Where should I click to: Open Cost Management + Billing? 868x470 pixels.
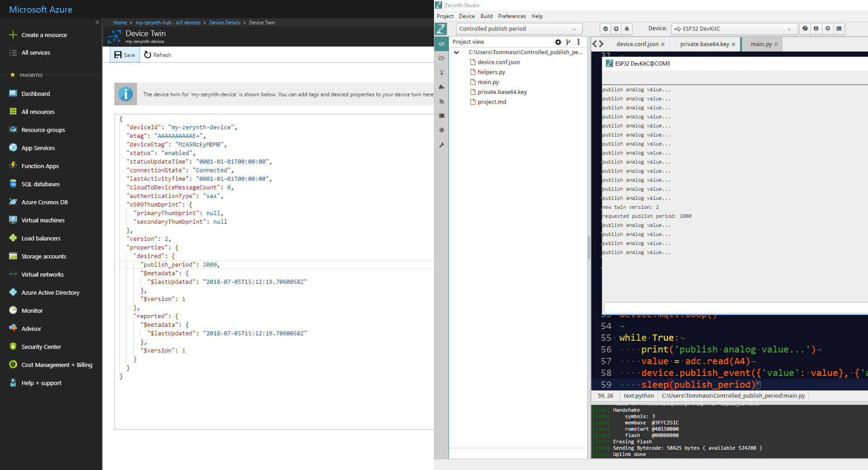[57, 365]
